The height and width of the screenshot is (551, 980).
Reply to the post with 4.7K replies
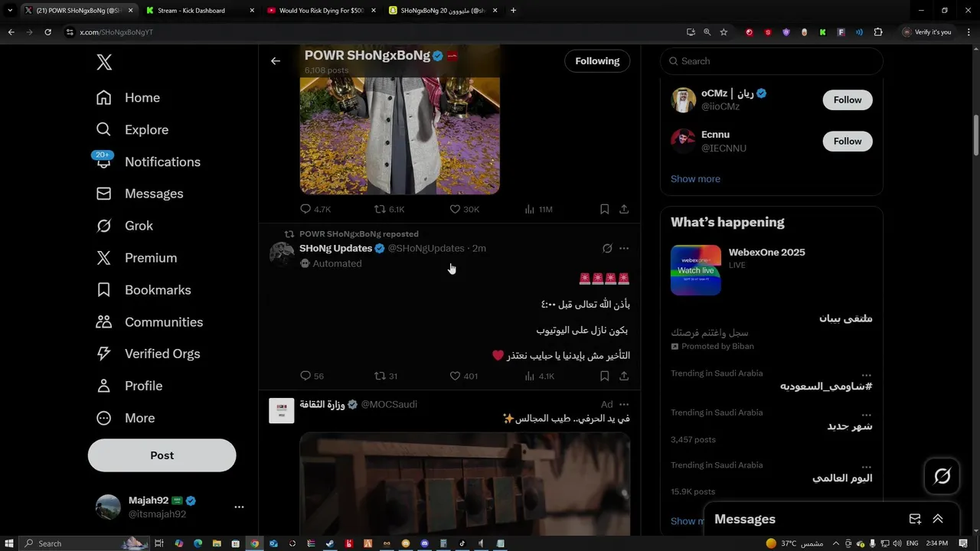click(315, 209)
